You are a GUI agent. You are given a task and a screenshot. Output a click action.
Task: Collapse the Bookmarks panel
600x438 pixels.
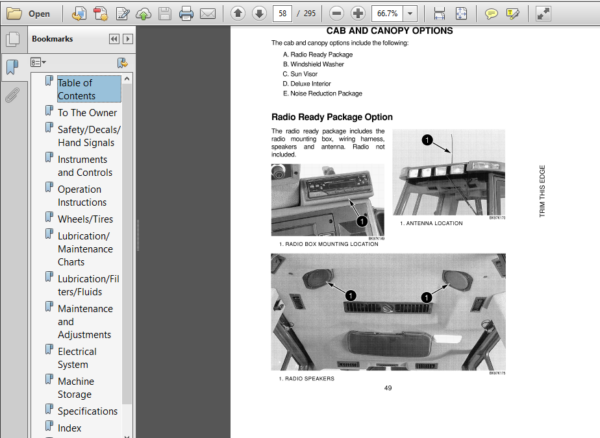114,39
